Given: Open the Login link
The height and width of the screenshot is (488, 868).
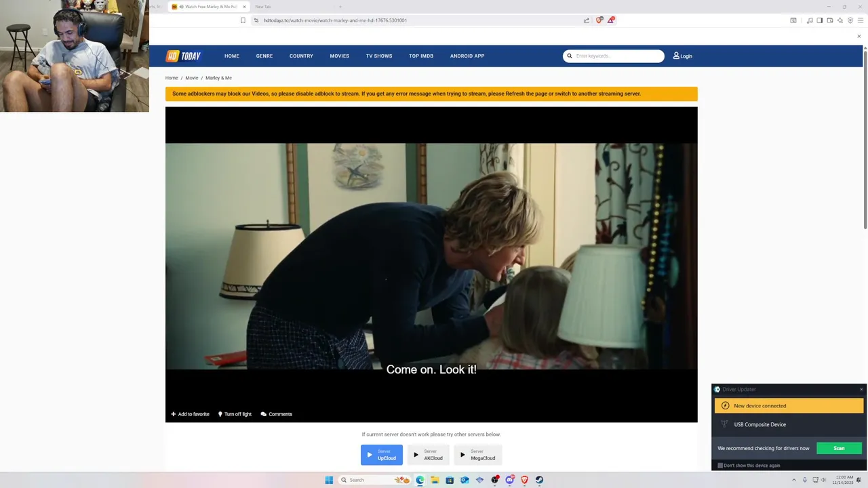Looking at the screenshot, I should pos(683,56).
